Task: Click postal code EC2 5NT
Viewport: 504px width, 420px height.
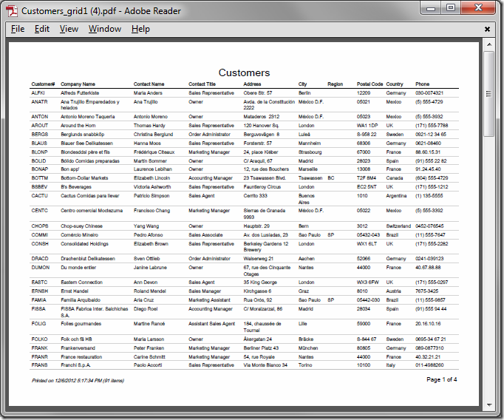Action: pyautogui.click(x=366, y=187)
